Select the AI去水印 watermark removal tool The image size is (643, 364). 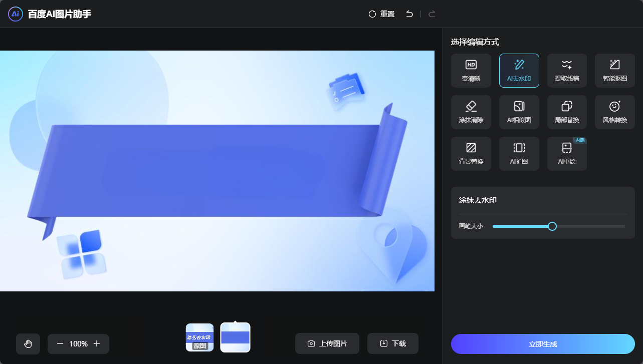pyautogui.click(x=519, y=70)
